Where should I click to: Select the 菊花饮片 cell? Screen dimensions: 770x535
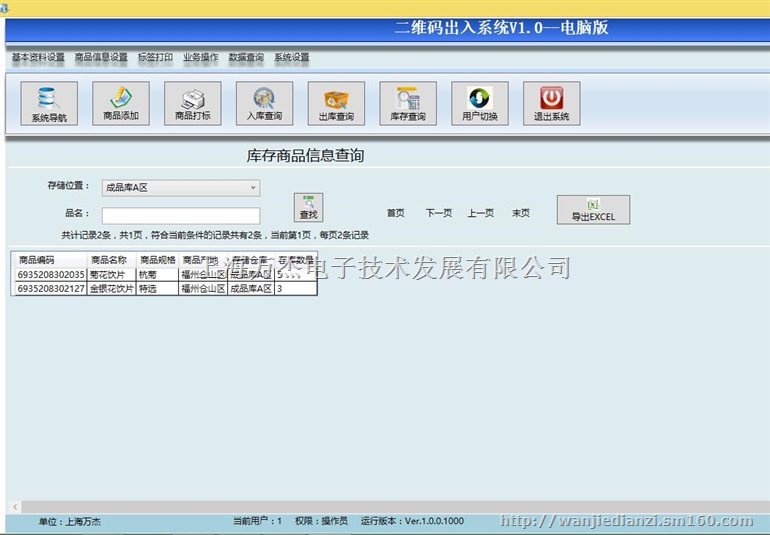111,275
